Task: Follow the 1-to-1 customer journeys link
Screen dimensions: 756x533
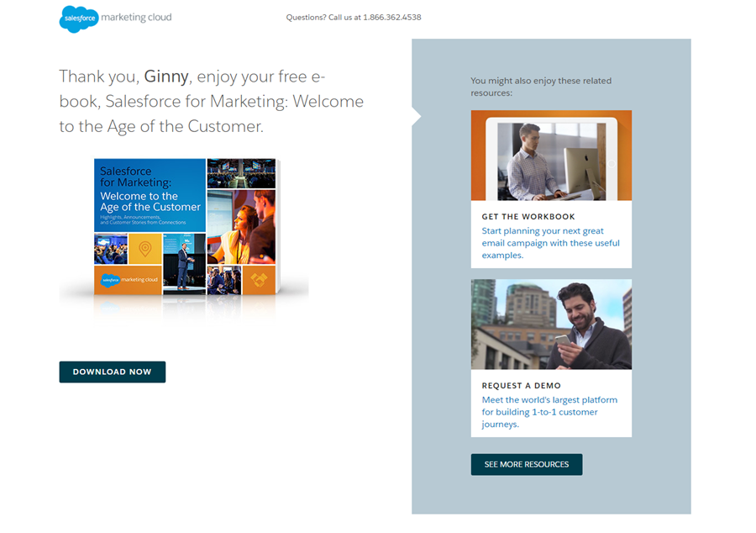Action: point(549,412)
